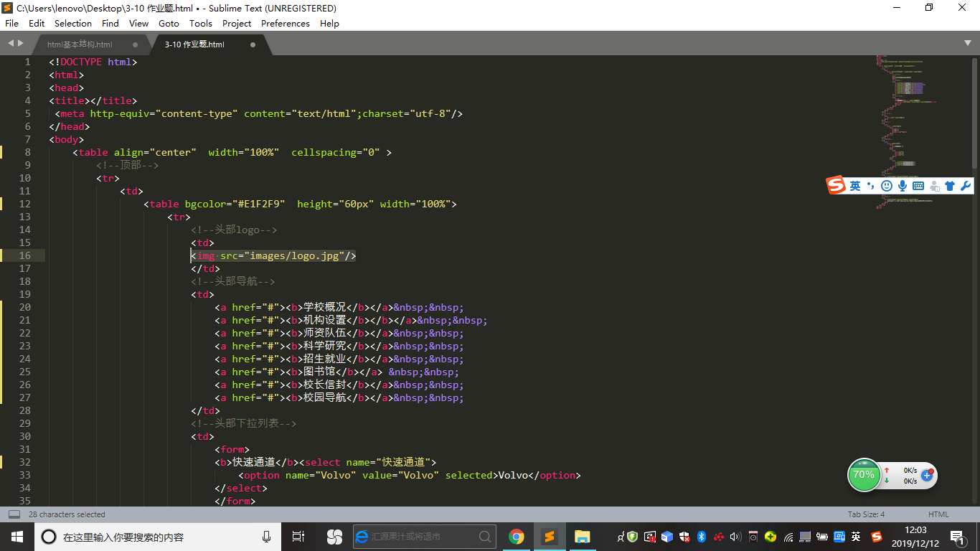Open the Task View icon
980x551 pixels.
[x=298, y=537]
